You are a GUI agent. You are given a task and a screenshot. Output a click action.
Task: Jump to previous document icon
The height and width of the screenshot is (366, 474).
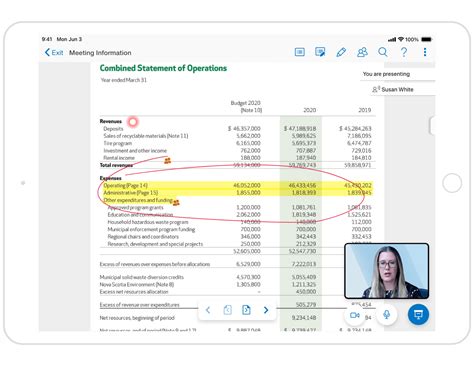(x=227, y=310)
